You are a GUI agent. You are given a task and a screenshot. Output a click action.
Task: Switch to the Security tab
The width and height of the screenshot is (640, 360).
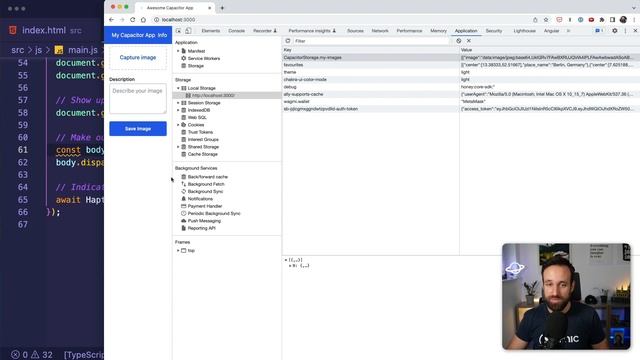pos(494,31)
